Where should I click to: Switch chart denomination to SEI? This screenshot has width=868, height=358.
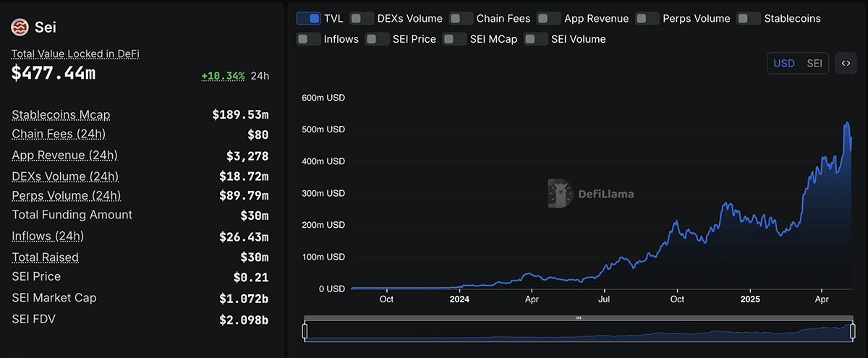pos(814,63)
